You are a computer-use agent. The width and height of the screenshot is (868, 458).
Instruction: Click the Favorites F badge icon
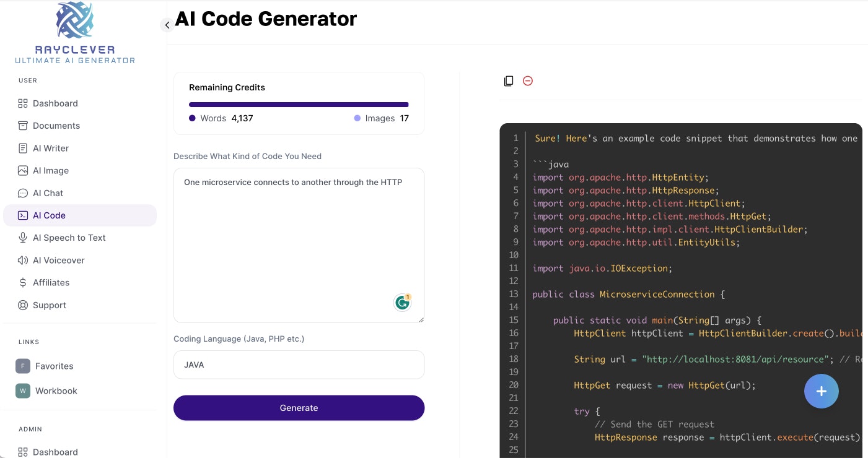pos(23,366)
